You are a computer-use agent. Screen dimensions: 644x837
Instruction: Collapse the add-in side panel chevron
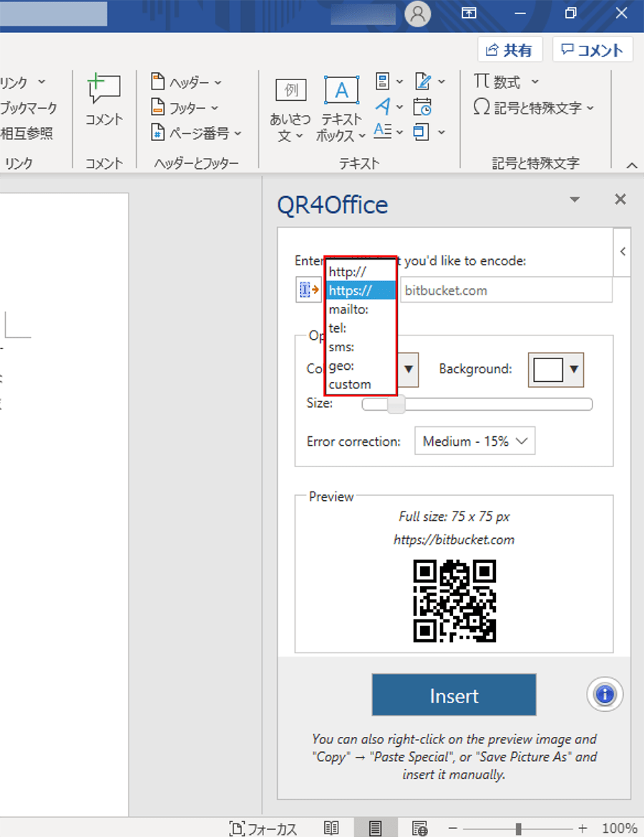click(623, 251)
